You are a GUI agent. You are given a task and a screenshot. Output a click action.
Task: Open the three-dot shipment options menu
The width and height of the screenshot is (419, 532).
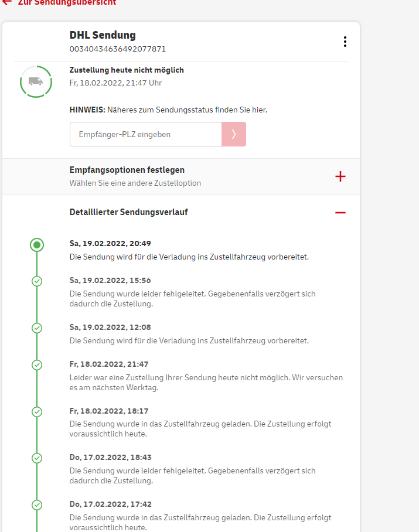click(345, 42)
